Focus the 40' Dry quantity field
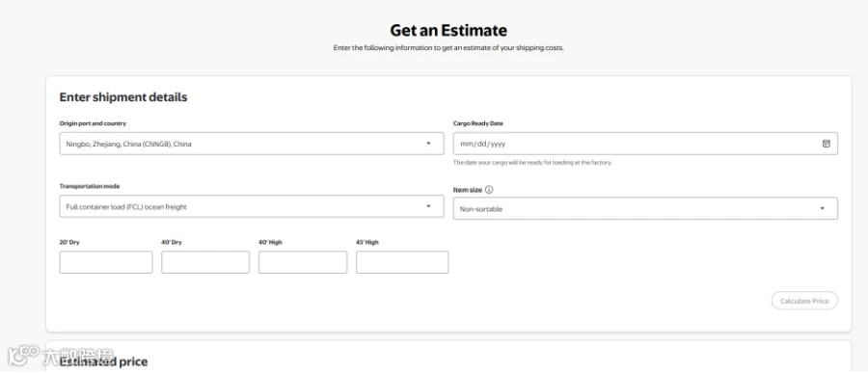Screen dimensions: 868x373 tap(205, 262)
